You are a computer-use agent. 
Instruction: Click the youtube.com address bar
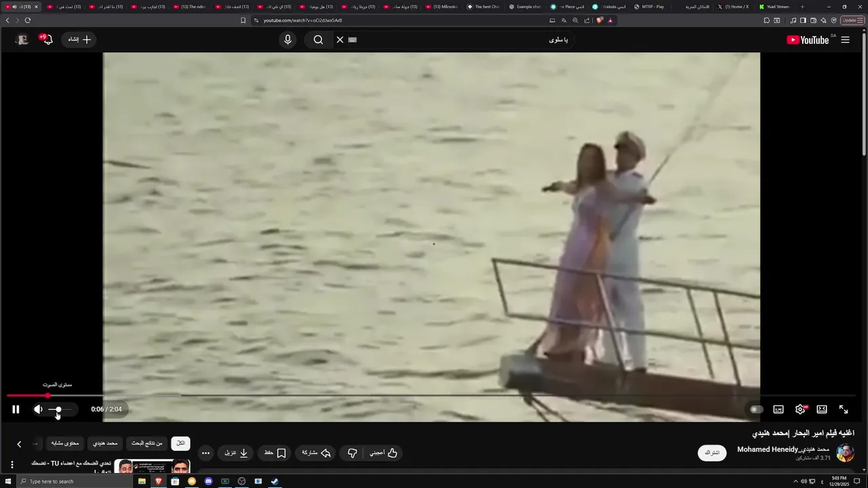400,20
